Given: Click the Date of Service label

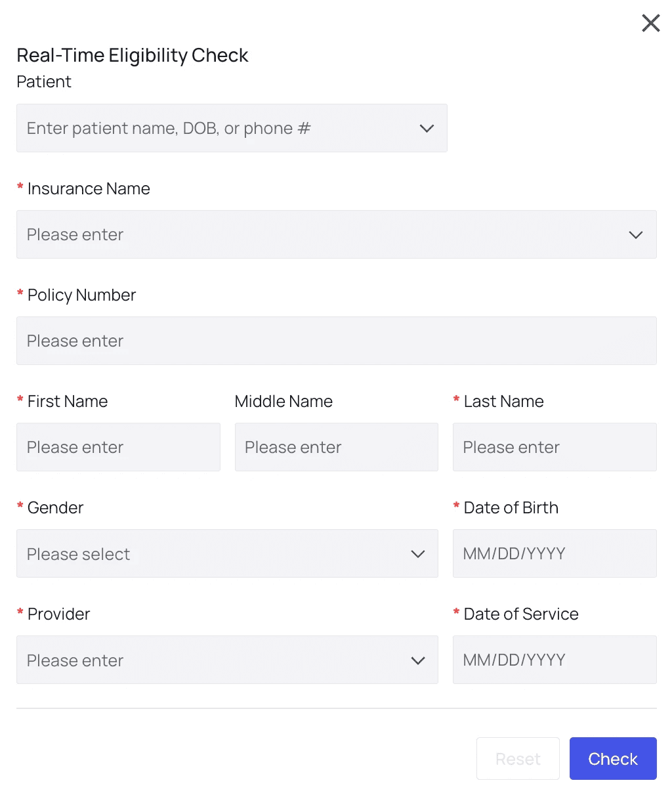Looking at the screenshot, I should point(521,614).
